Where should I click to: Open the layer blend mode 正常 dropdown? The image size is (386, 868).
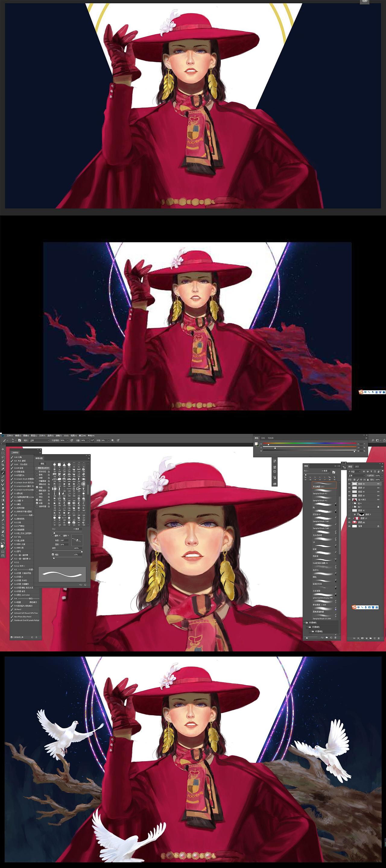[356, 476]
